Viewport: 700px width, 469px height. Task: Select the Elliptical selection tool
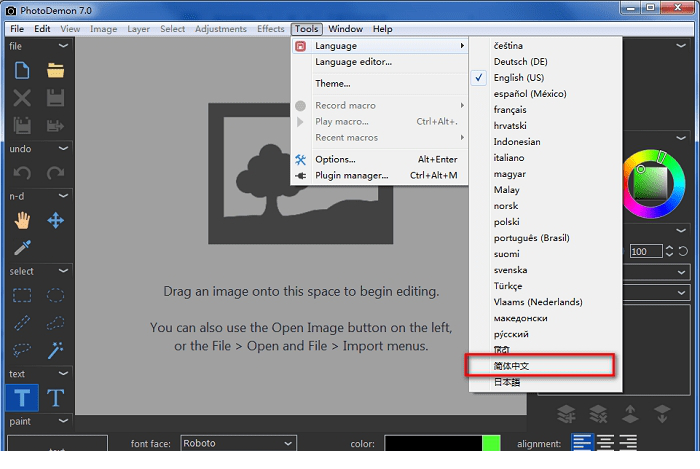click(55, 295)
